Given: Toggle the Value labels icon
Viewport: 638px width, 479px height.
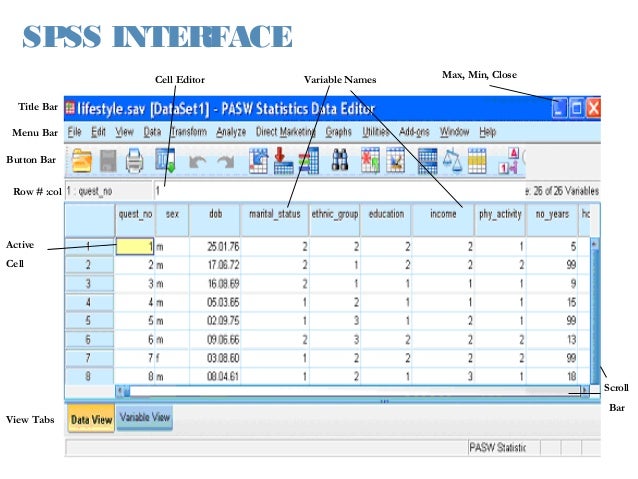Looking at the screenshot, I should (x=509, y=161).
